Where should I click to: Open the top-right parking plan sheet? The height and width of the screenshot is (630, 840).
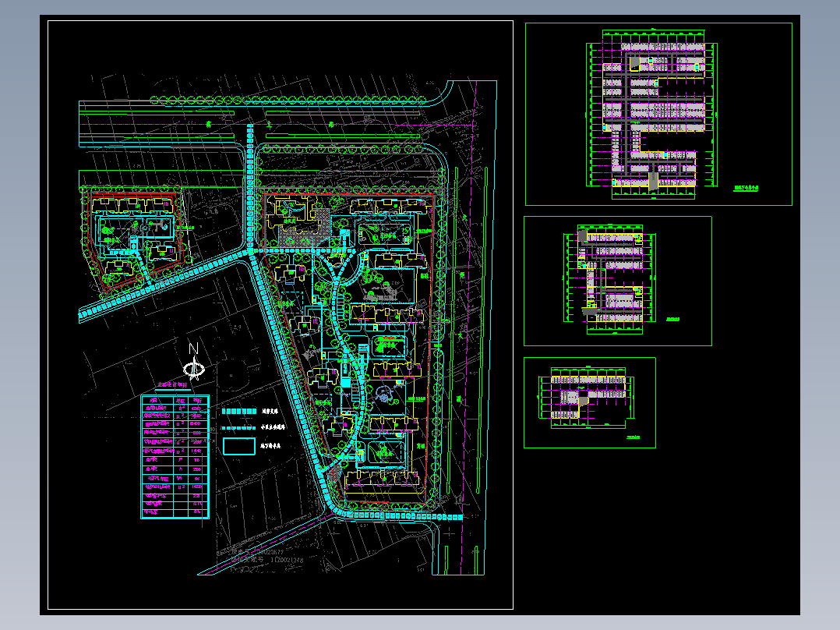click(658, 114)
